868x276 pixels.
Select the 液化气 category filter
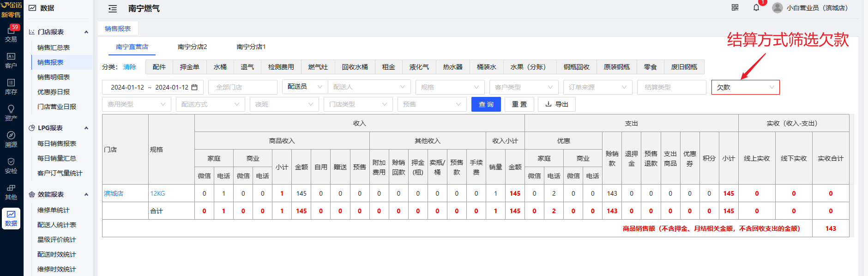(x=419, y=67)
